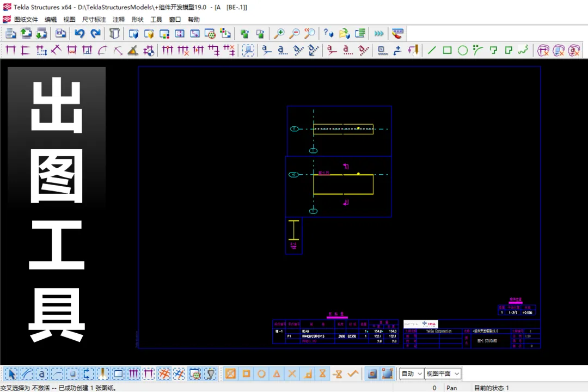The width and height of the screenshot is (588, 392).
Task: Select the green Draw Line tool
Action: [x=432, y=51]
